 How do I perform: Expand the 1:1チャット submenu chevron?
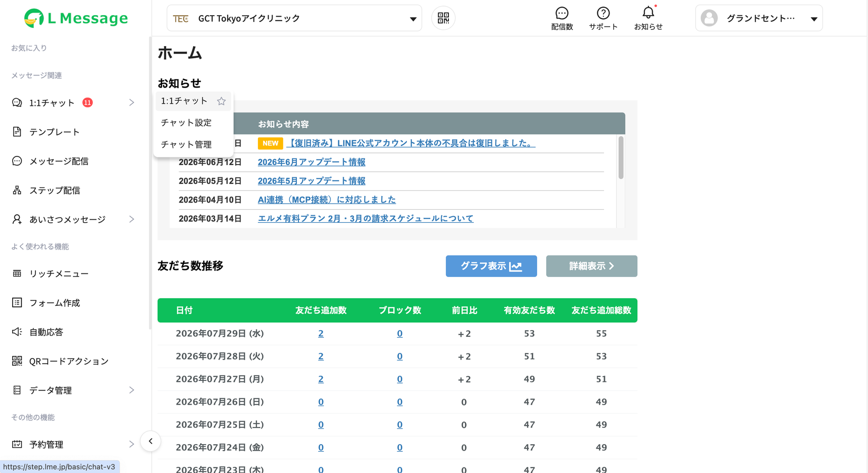coord(132,103)
